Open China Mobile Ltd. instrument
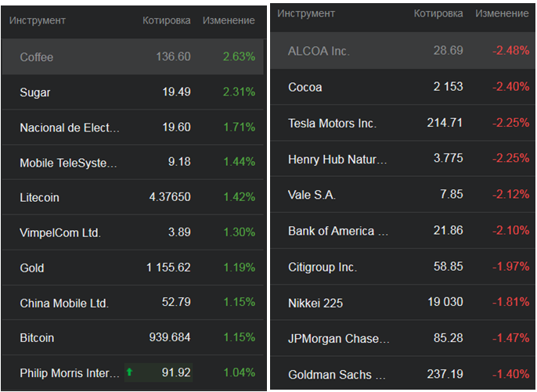The width and height of the screenshot is (537, 392). [64, 304]
